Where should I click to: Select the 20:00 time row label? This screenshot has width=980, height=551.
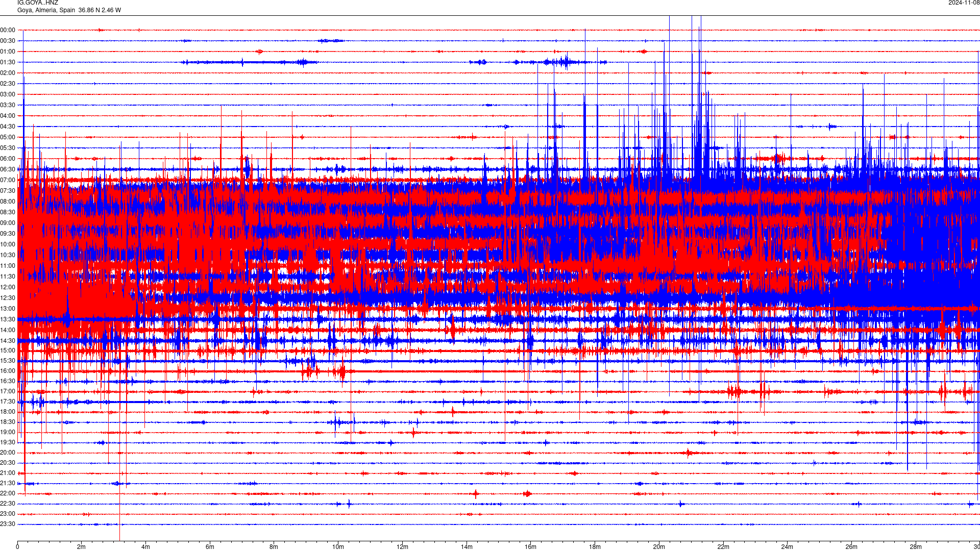pos(8,453)
